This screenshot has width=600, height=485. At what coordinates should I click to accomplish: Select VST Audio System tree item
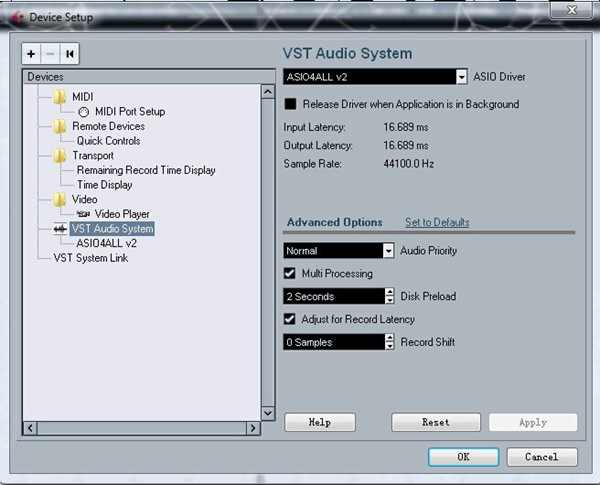(x=112, y=229)
